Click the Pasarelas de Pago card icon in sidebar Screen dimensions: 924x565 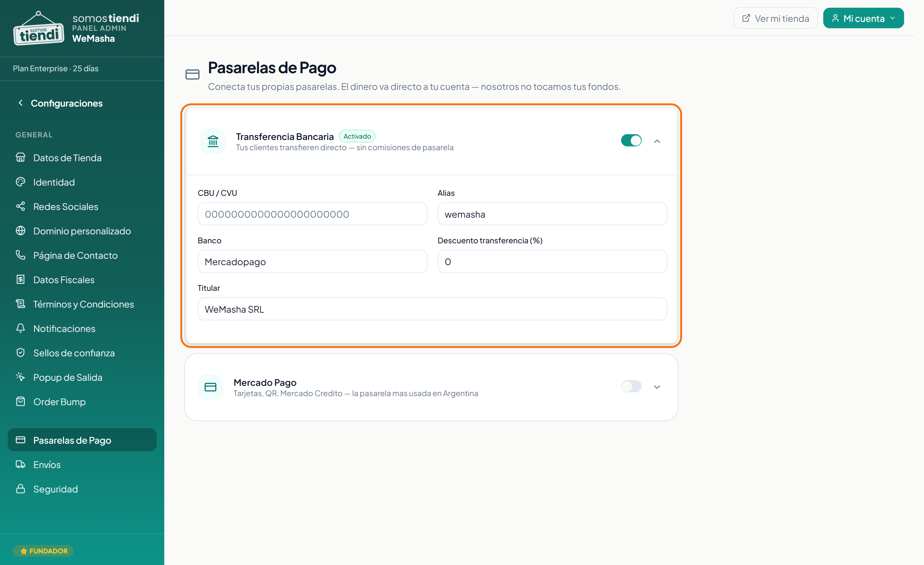[x=21, y=440]
